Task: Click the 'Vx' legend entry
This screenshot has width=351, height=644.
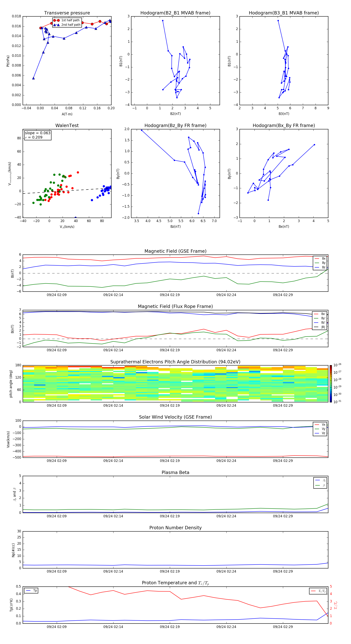Action: (x=320, y=424)
